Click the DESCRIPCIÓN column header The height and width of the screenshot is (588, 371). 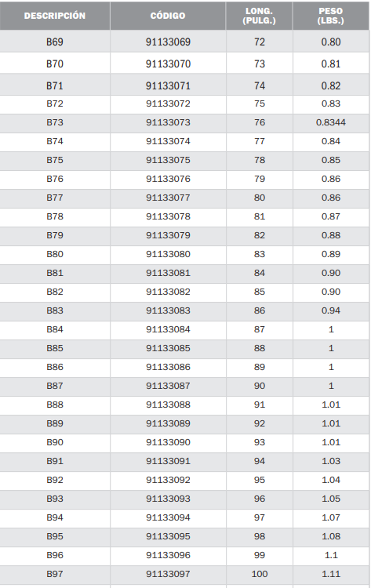click(55, 16)
